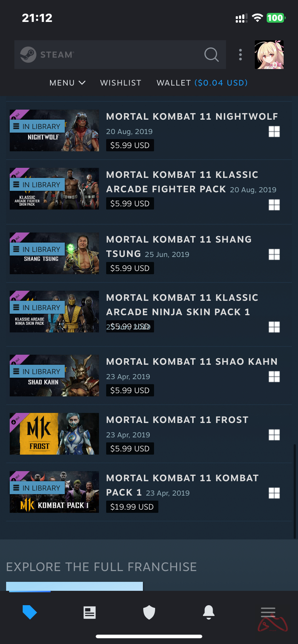
Task: Tap the $19.99 USD Kombat Pack price
Action: 132,507
